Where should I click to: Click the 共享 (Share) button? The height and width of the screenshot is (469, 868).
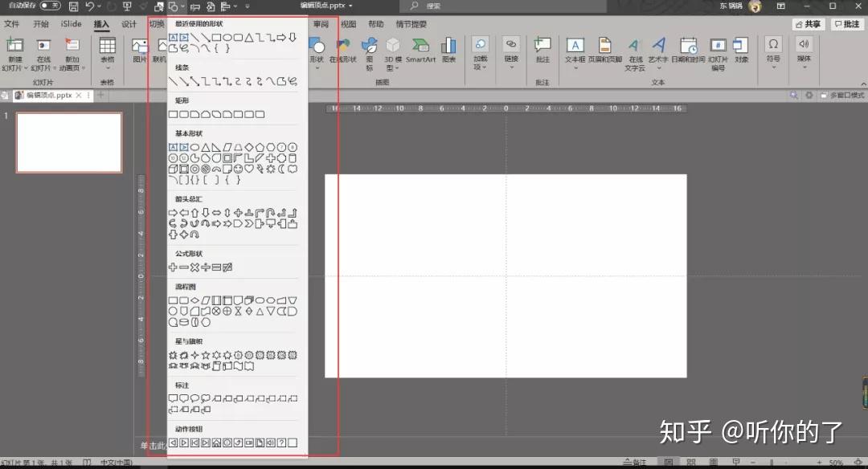pos(809,24)
